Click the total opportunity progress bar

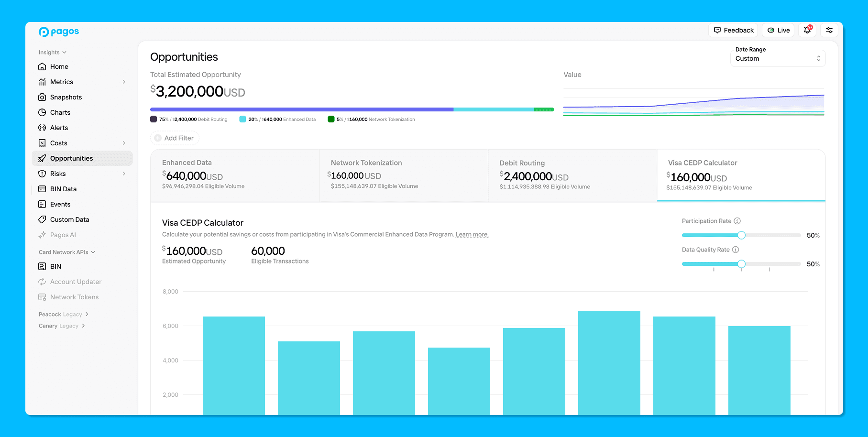click(x=352, y=109)
